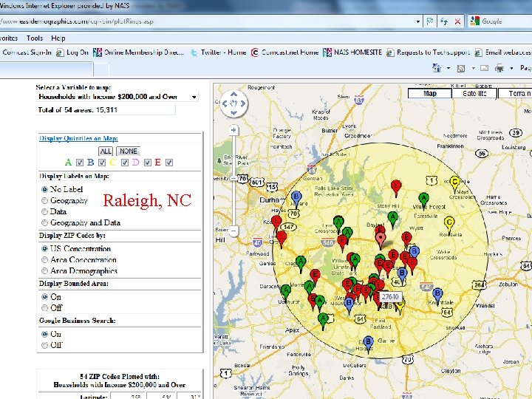Click the browser refresh icon
Viewport: 532px width, 399px height.
444,21
